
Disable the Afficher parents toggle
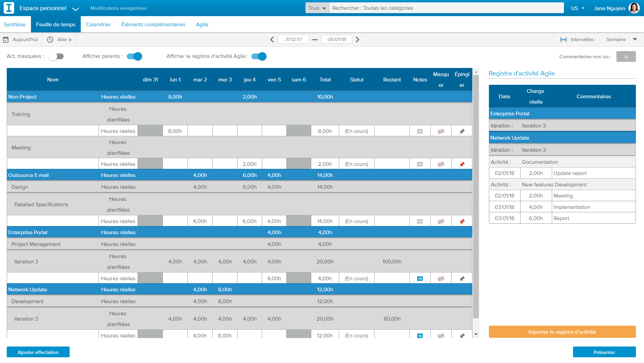click(134, 57)
